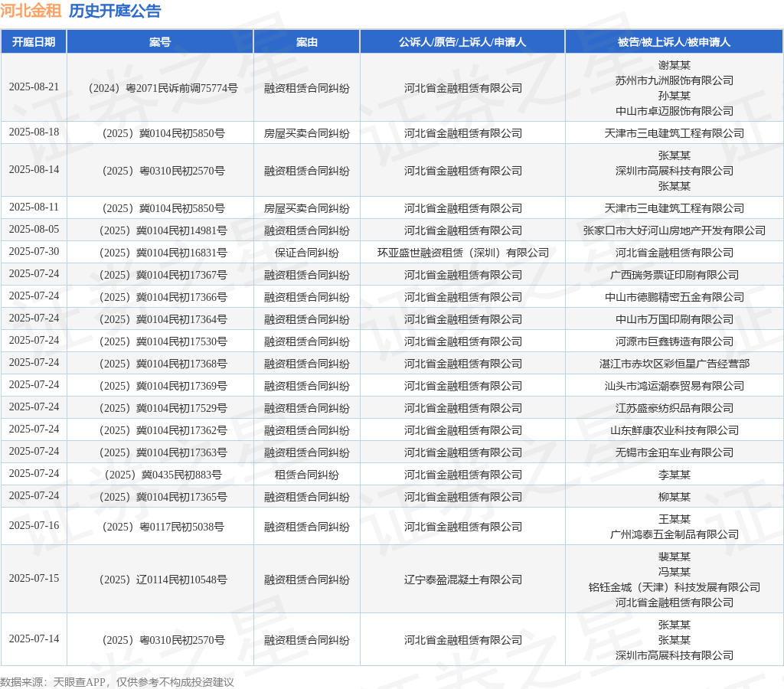The width and height of the screenshot is (784, 689).
Task: Click defendant 湛江市赤坎区彩恒星广告经营部
Action: [674, 364]
